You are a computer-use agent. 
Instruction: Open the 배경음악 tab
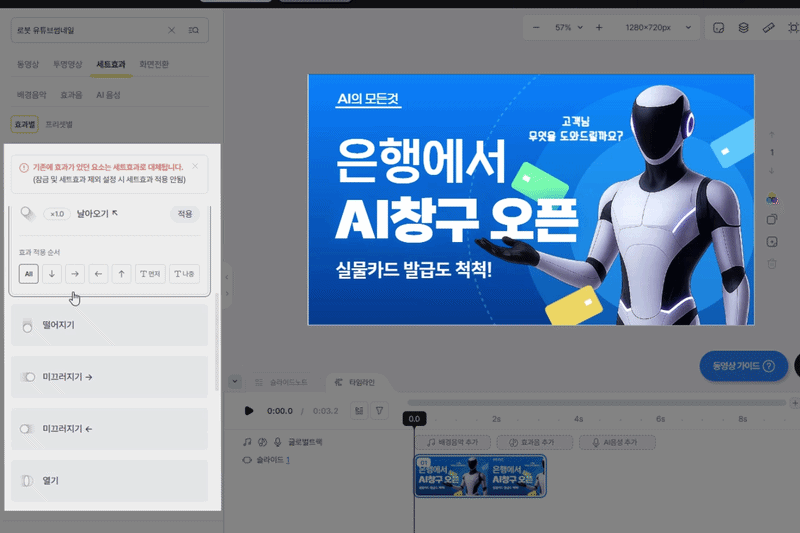click(x=31, y=95)
